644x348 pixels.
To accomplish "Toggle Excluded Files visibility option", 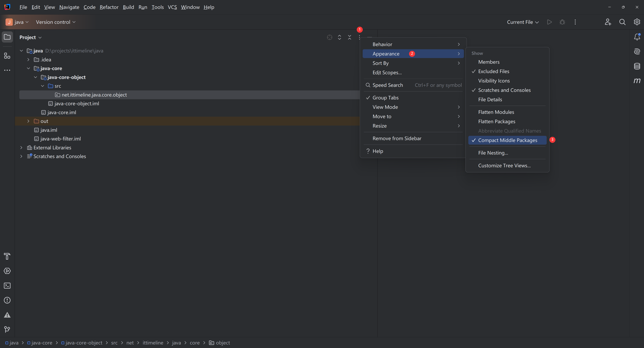I will (x=494, y=71).
